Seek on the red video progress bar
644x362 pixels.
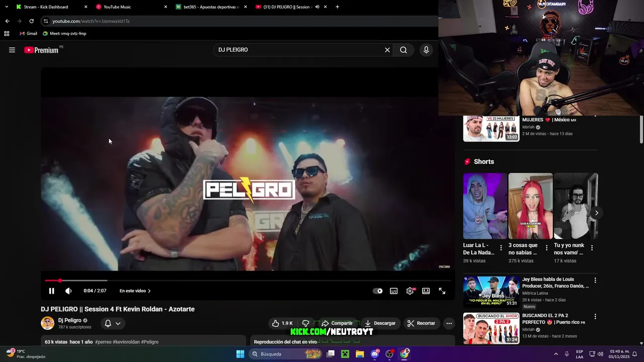coord(248,281)
